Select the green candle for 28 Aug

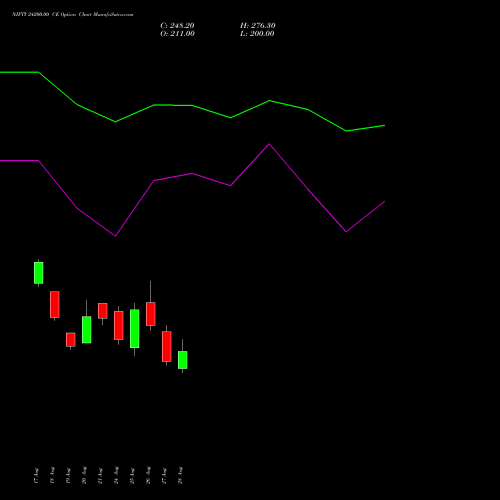(183, 360)
